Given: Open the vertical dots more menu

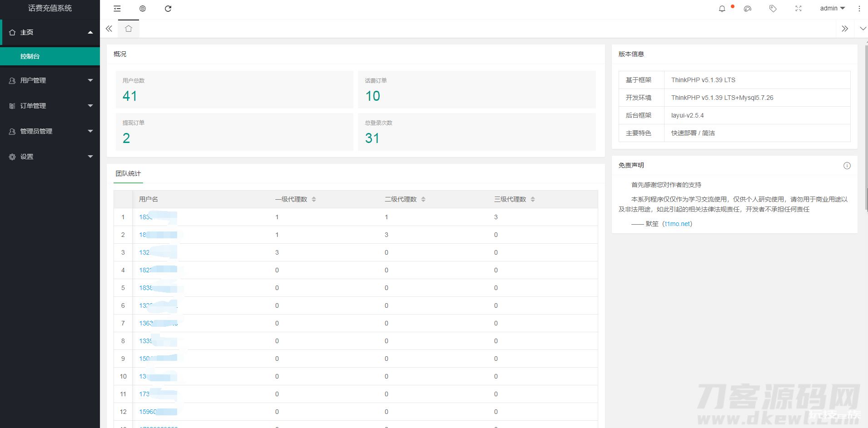Looking at the screenshot, I should 859,9.
